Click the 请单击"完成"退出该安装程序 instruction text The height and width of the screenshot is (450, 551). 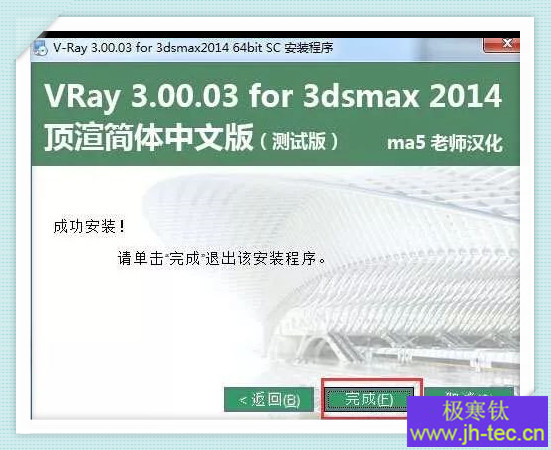click(222, 259)
